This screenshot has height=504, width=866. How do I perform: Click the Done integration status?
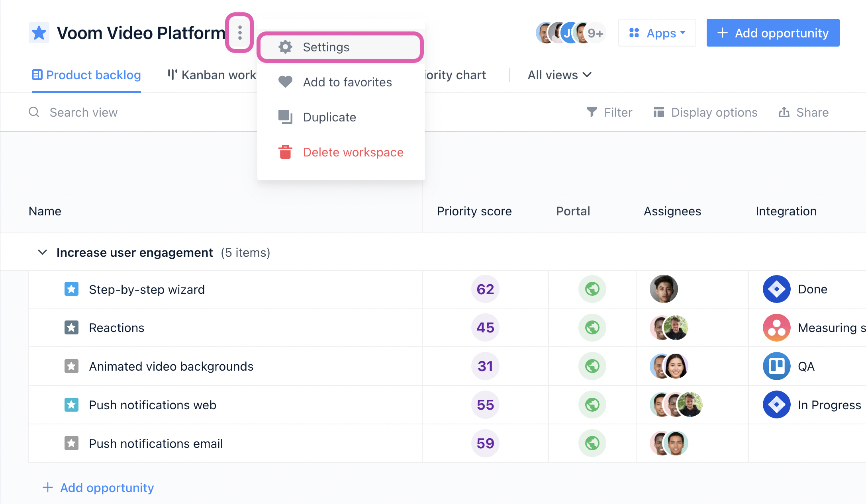[x=813, y=289]
